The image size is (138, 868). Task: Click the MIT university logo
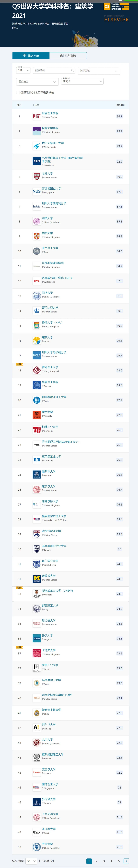click(37, 116)
